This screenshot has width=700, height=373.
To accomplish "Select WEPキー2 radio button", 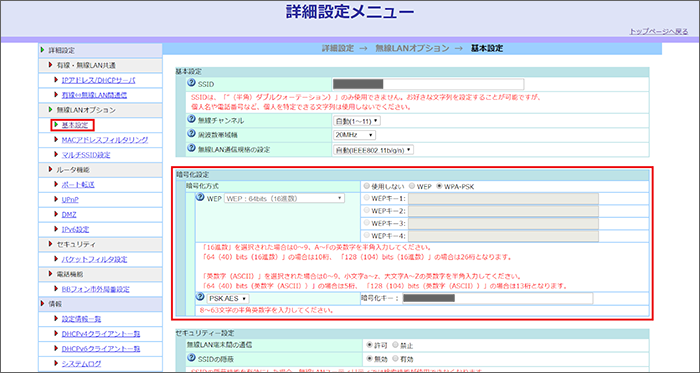I will 367,210.
